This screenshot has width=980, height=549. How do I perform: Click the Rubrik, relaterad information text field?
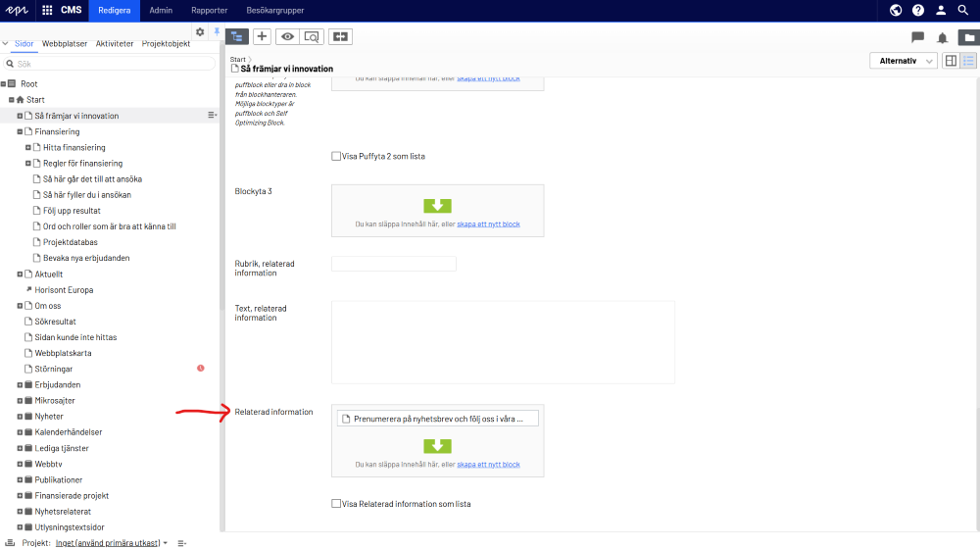394,264
